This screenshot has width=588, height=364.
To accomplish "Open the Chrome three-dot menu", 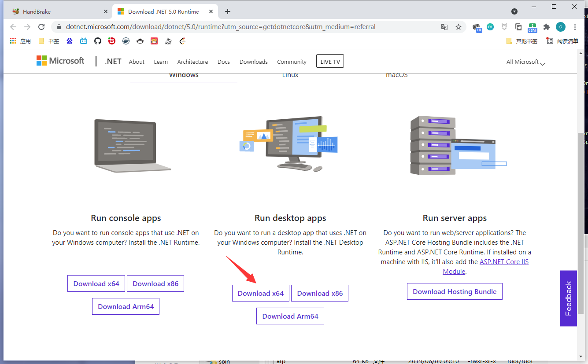I will (x=575, y=27).
